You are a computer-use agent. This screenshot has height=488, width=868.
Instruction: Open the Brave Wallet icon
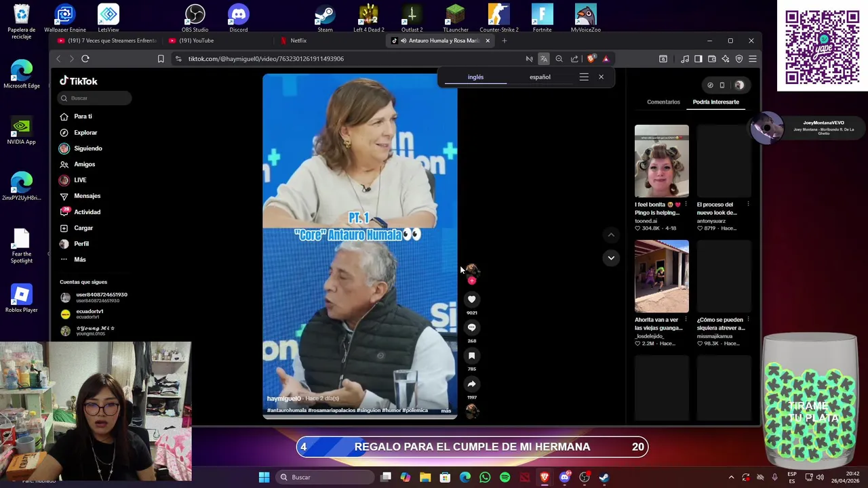[712, 59]
